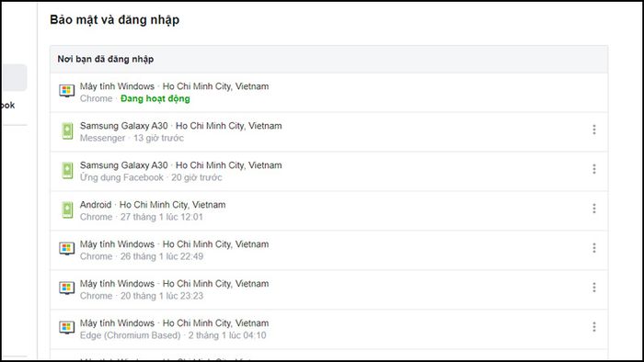Viewport: 644px width, 362px height.
Task: Open three-dot menu for Android Chrome session
Action: click(594, 209)
